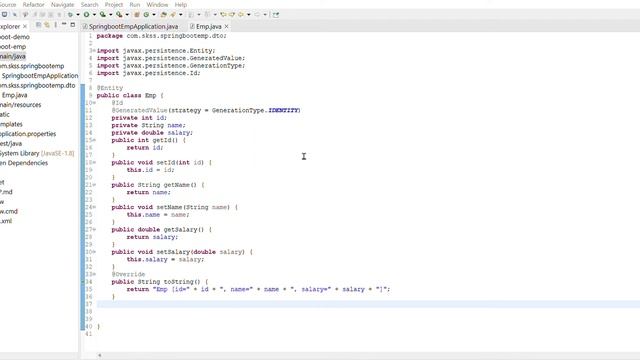Click the Last Edit Location arrow

(x=223, y=15)
